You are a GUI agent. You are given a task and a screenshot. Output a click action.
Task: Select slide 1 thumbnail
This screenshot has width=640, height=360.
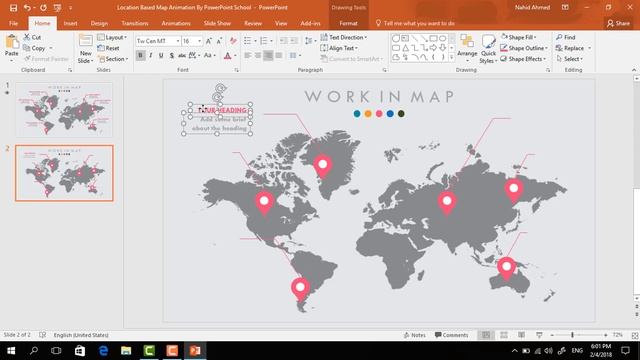64,110
